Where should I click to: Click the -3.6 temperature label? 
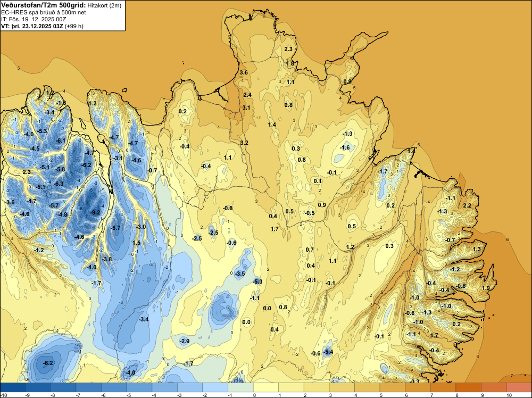point(10,202)
